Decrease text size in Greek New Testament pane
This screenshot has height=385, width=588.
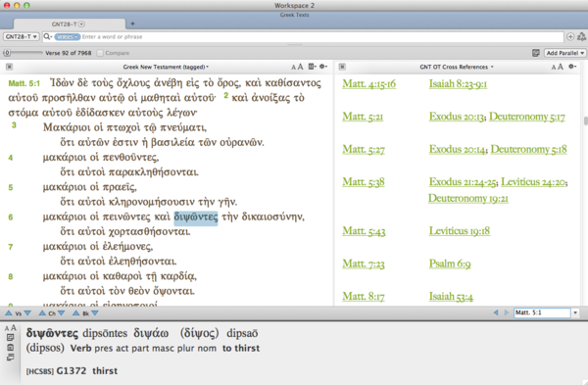pos(294,68)
